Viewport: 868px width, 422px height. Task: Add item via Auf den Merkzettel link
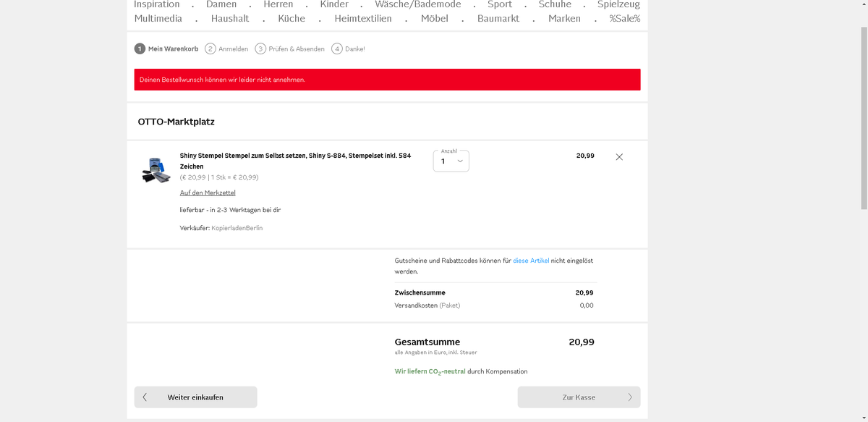[207, 192]
